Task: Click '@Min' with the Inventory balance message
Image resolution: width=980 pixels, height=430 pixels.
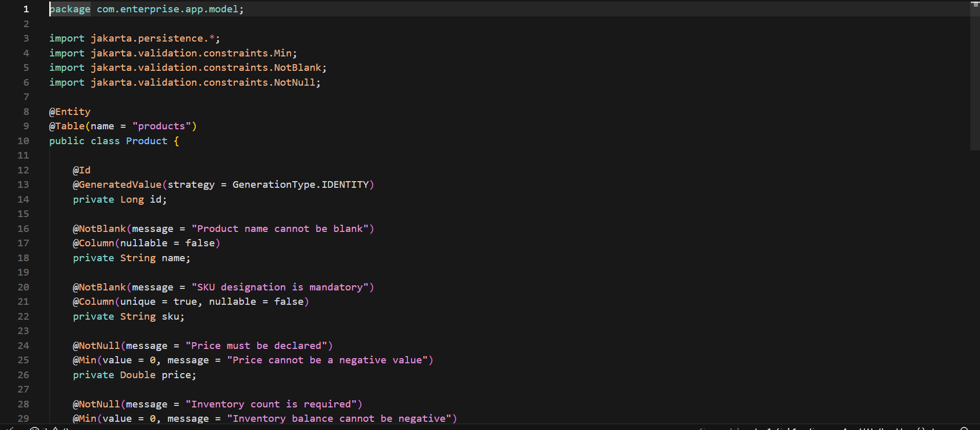Action: pos(85,419)
